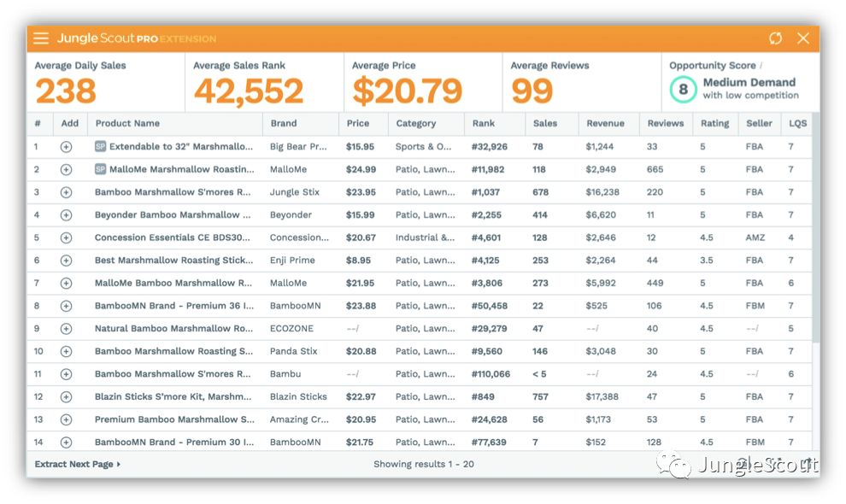Click the Panda Stix brand cell
This screenshot has width=846, height=504.
(x=293, y=351)
